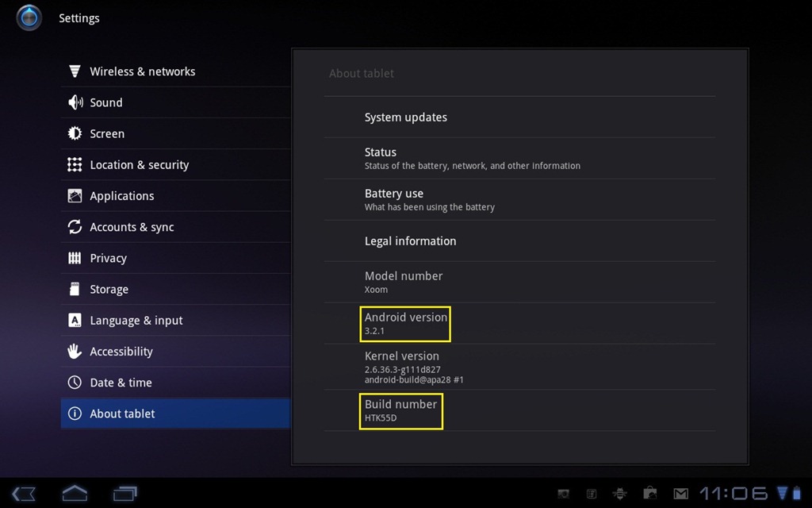Tap the Gmail notification icon

click(680, 493)
